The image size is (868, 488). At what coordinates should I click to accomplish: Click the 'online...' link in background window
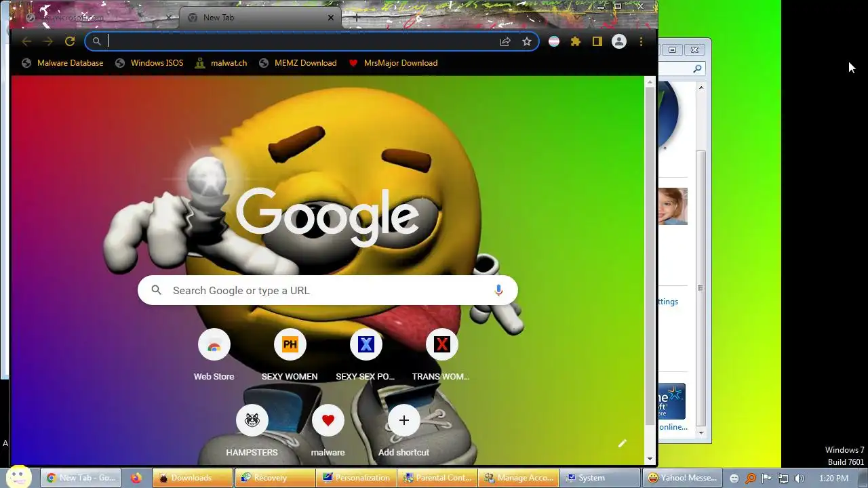click(x=673, y=427)
